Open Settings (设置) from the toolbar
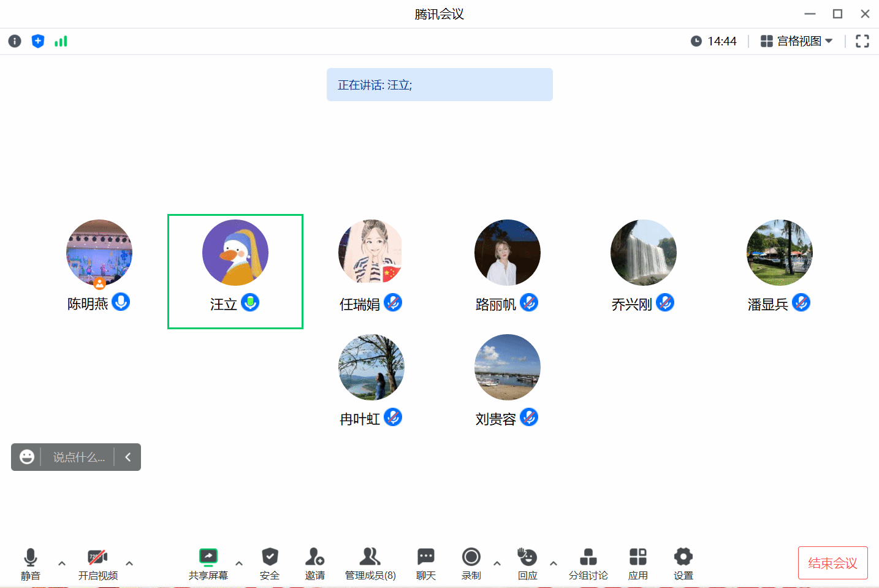 pos(683,563)
